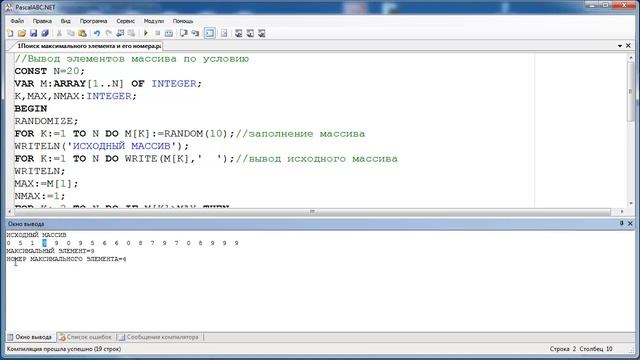This screenshot has width=640, height=360.
Task: Click the highlighted digit in the output array
Action: [44, 243]
